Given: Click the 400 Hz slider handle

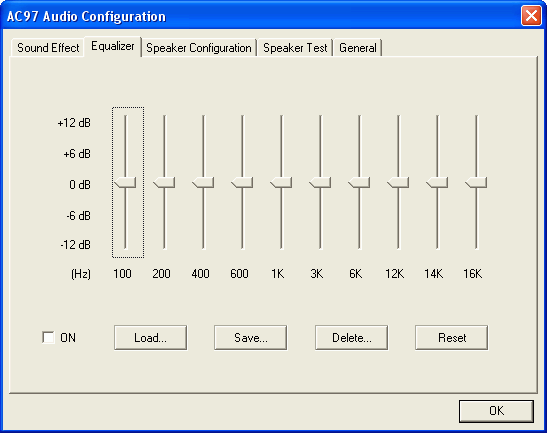Looking at the screenshot, I should 203,183.
